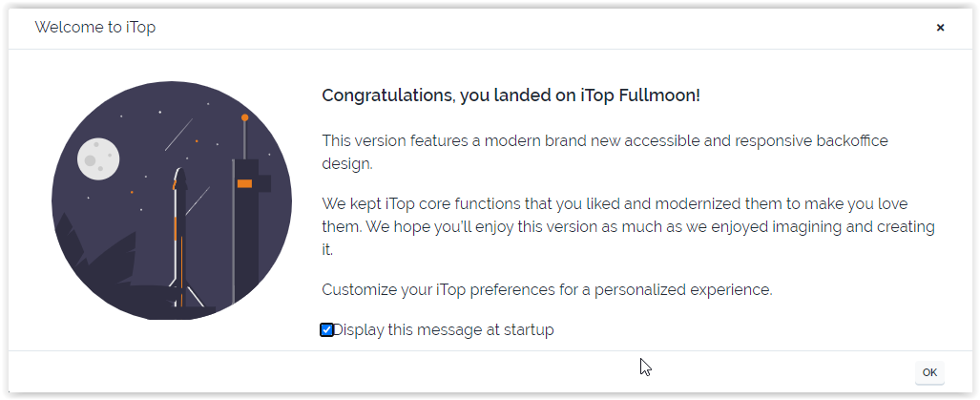Click the OK button

[928, 372]
